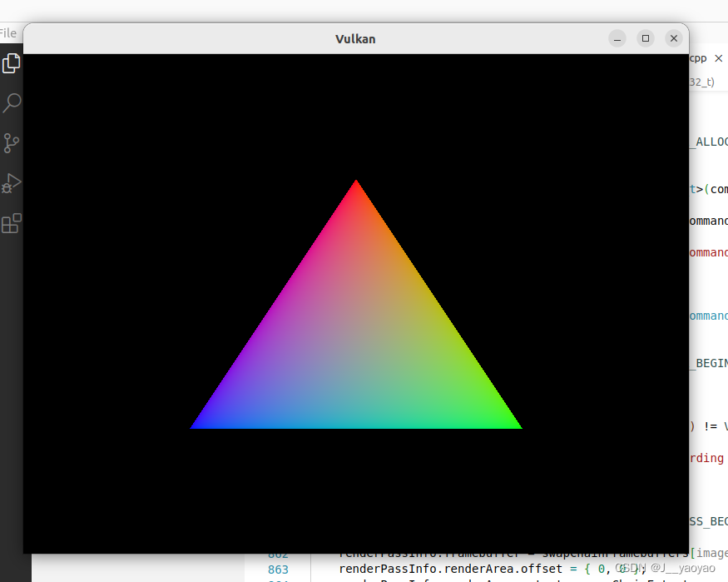Image resolution: width=728 pixels, height=582 pixels.
Task: Open the File menu
Action: tap(8, 32)
